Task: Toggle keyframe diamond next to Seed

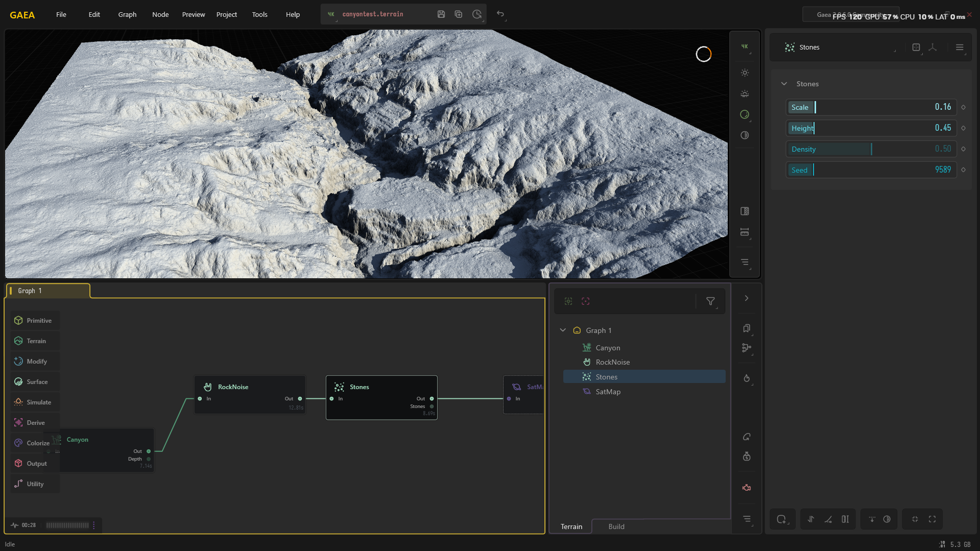Action: (964, 170)
